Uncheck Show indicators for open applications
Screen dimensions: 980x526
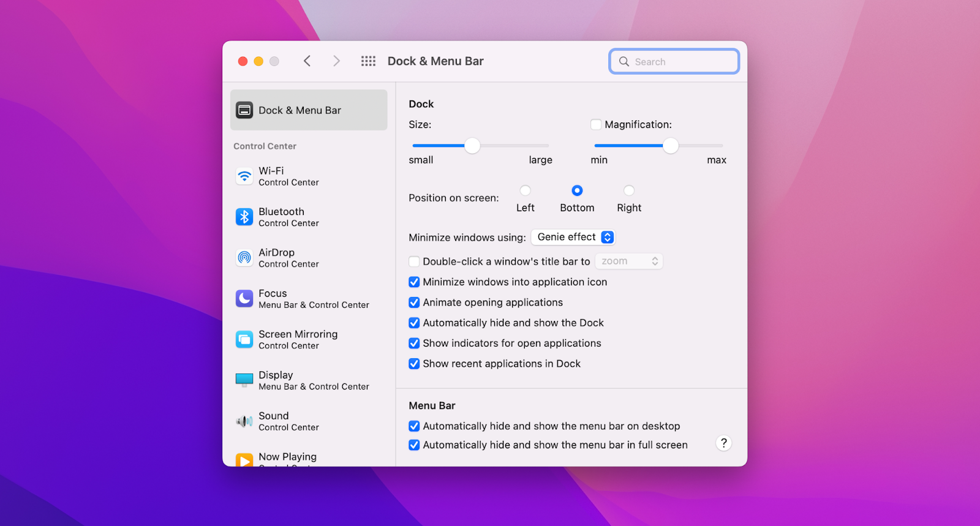pos(414,343)
